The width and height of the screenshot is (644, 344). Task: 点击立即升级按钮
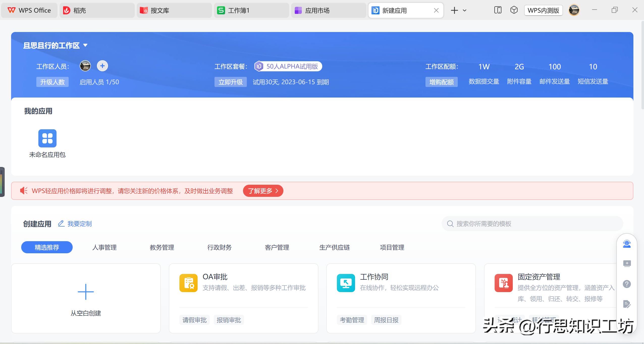point(230,82)
